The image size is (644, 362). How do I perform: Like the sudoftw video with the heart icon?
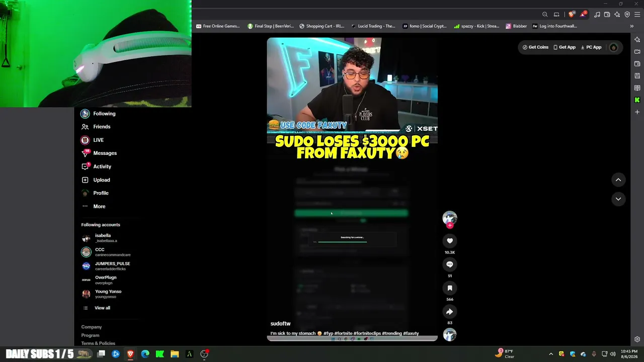coord(450,241)
